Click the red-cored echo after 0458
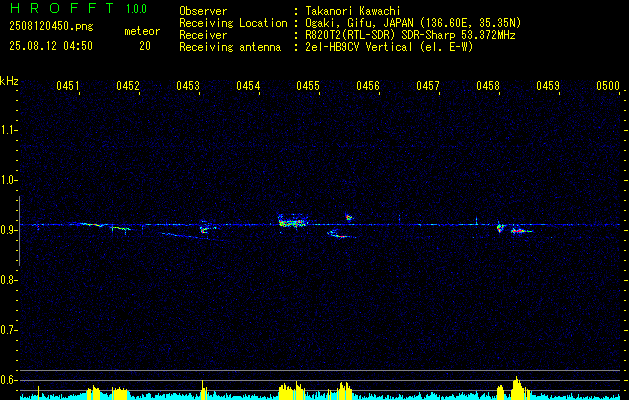629x400 pixels. click(520, 231)
